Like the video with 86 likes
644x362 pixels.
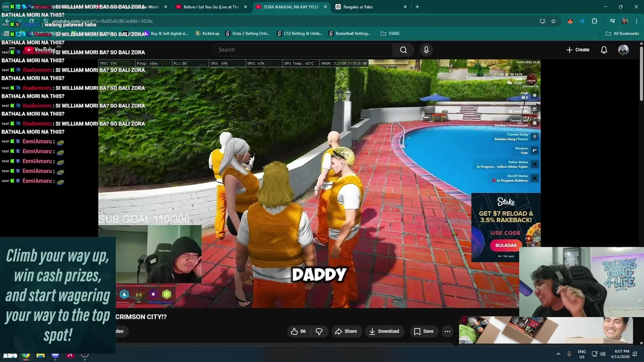pyautogui.click(x=298, y=331)
